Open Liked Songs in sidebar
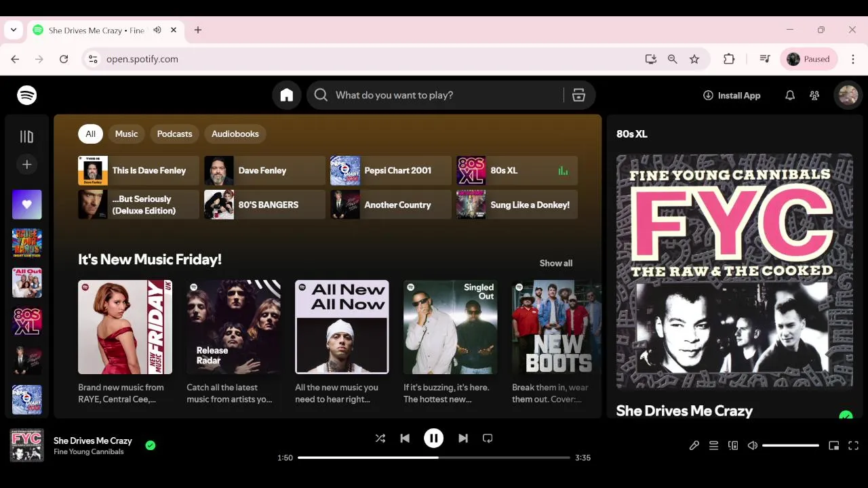 (27, 204)
